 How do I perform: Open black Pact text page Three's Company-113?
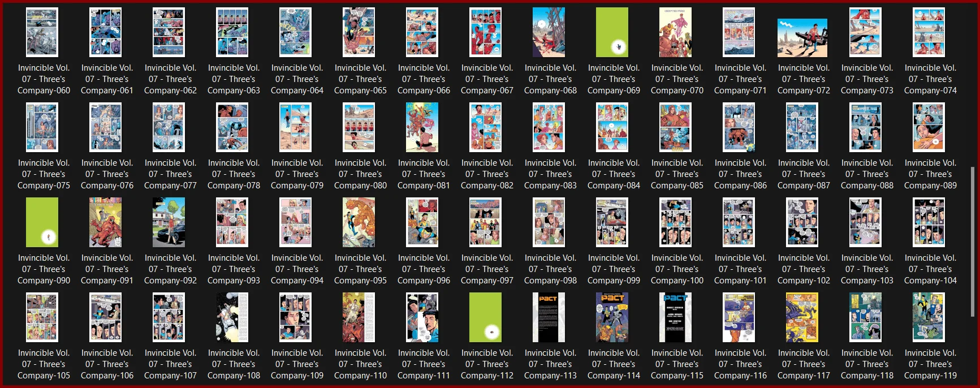tap(549, 317)
